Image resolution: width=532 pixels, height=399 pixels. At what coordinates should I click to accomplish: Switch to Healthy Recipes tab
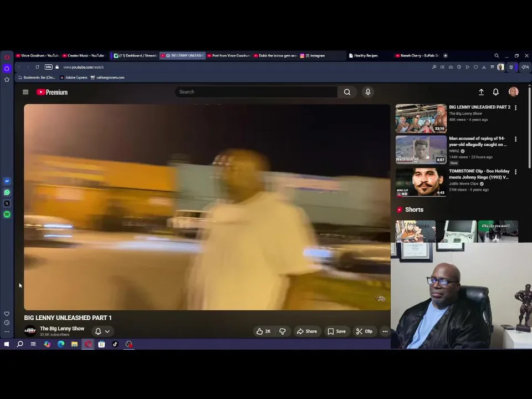370,55
